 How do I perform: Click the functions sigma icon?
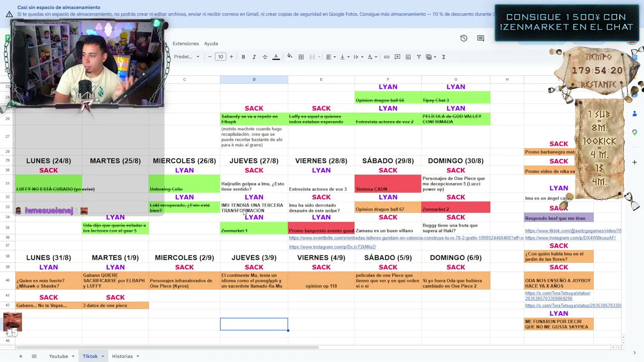coord(444,57)
